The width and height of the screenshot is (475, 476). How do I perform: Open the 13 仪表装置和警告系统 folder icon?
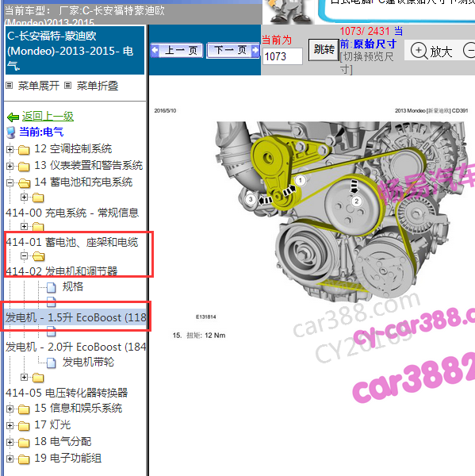click(24, 167)
